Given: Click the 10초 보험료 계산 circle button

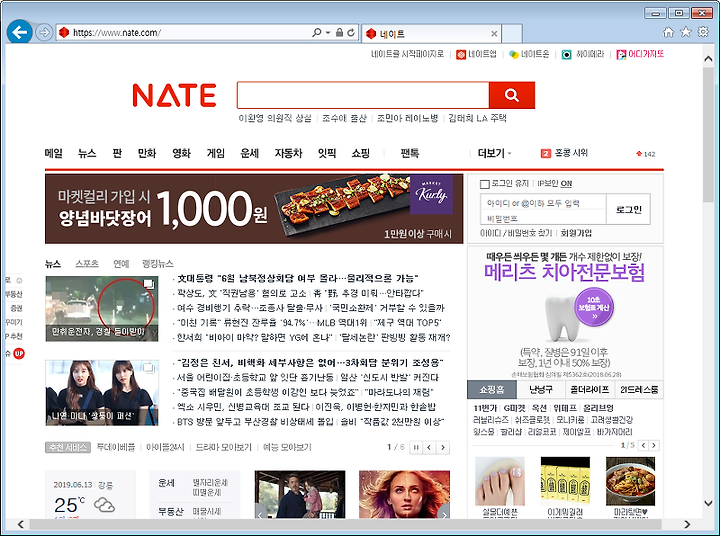Looking at the screenshot, I should [594, 307].
